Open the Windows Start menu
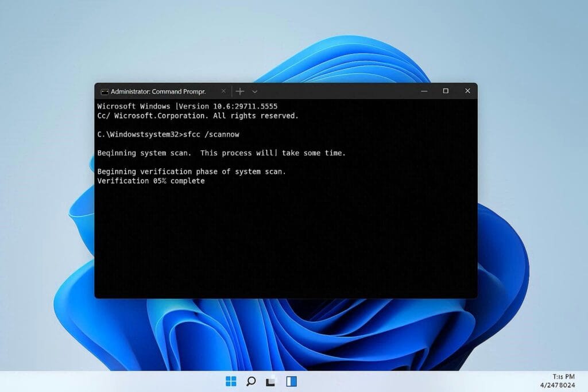 (x=231, y=381)
